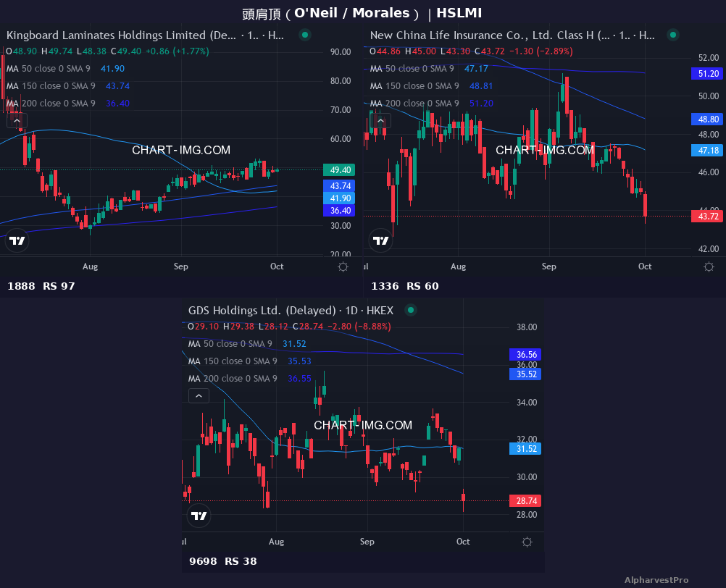Select MA 200 indicator on New China Life chart

point(431,103)
